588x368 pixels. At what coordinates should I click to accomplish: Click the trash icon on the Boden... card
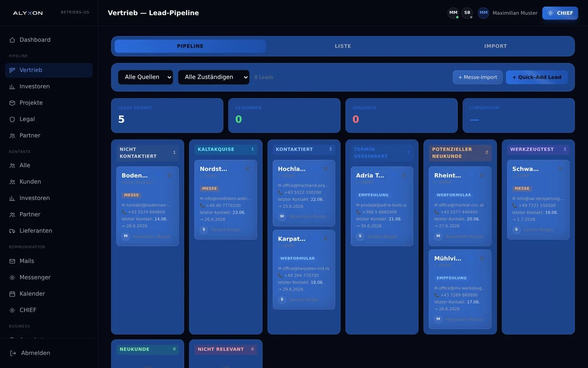pyautogui.click(x=169, y=175)
